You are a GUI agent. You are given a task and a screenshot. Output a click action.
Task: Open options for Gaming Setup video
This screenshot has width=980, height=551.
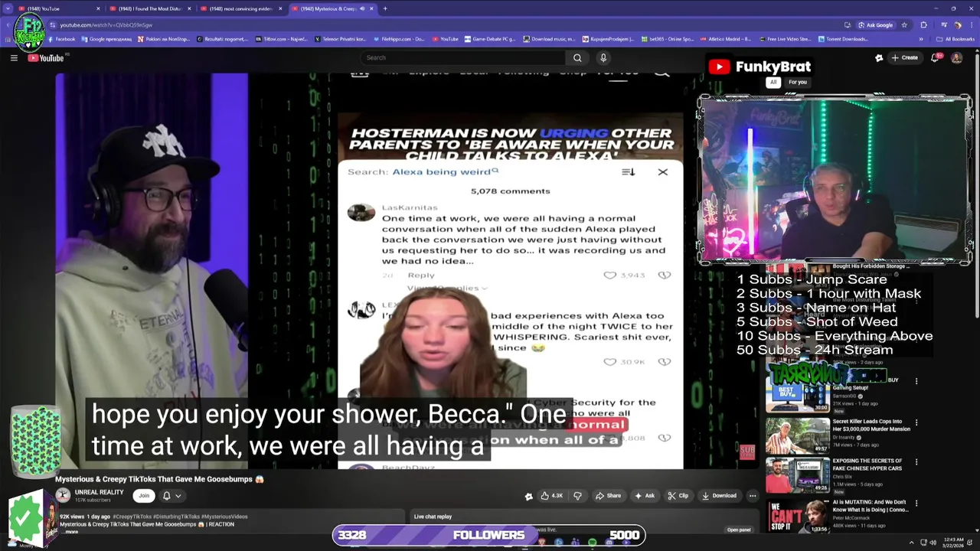point(916,380)
